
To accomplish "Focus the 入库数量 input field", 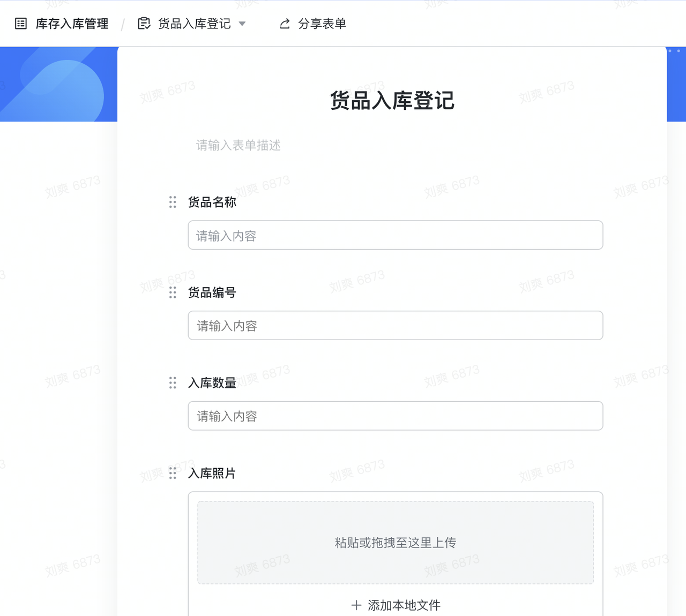I will pos(395,416).
